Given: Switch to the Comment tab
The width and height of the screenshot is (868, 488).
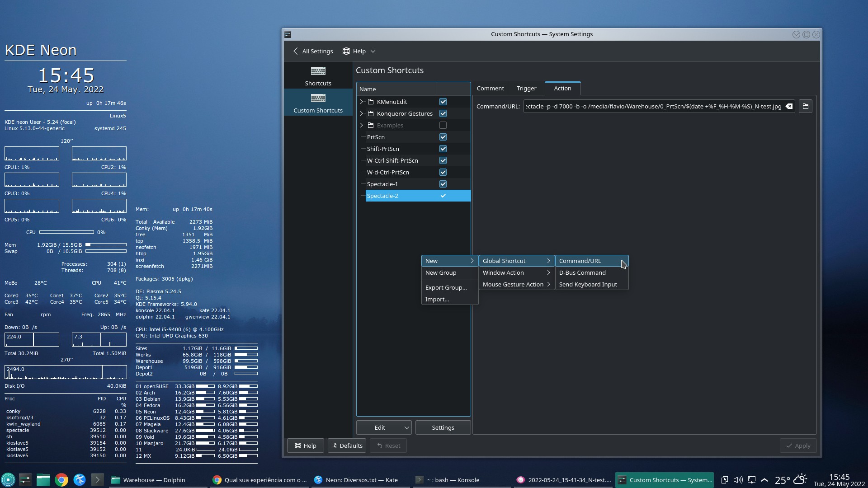Looking at the screenshot, I should (x=490, y=88).
